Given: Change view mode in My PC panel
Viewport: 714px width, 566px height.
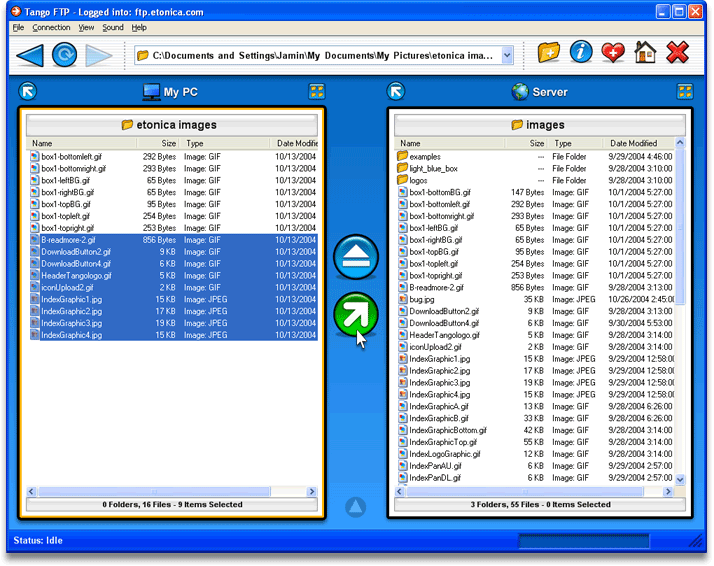Looking at the screenshot, I should (317, 91).
